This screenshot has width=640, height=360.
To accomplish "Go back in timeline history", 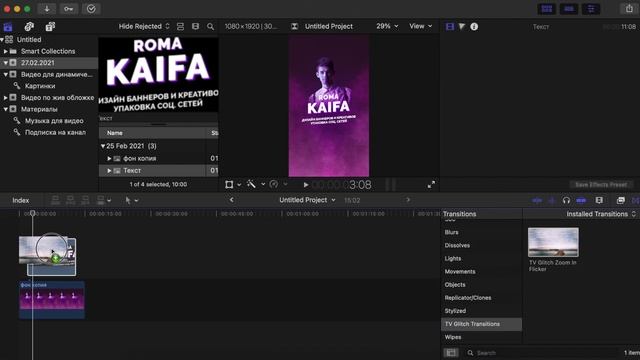I will pyautogui.click(x=231, y=200).
